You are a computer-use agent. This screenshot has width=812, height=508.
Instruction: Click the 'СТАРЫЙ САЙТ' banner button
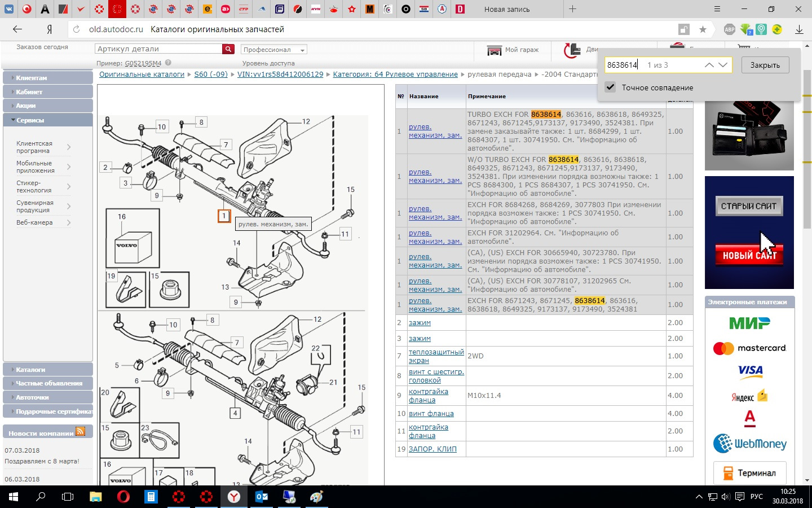[x=749, y=206]
